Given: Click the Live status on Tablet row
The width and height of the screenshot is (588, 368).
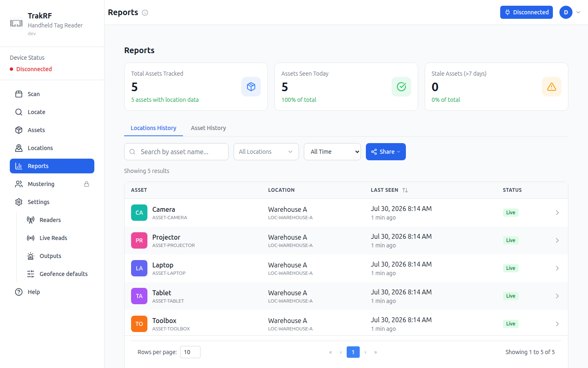Looking at the screenshot, I should [x=511, y=296].
